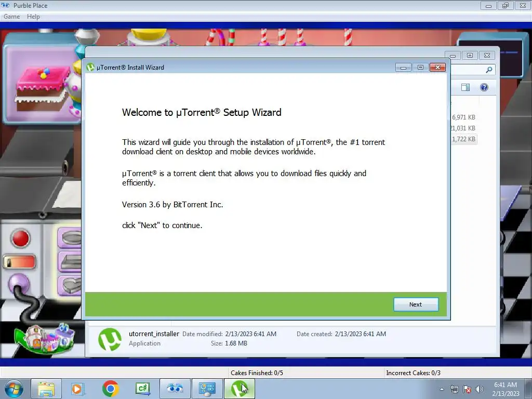
Task: Show hidden system tray icons
Action: [x=442, y=389]
